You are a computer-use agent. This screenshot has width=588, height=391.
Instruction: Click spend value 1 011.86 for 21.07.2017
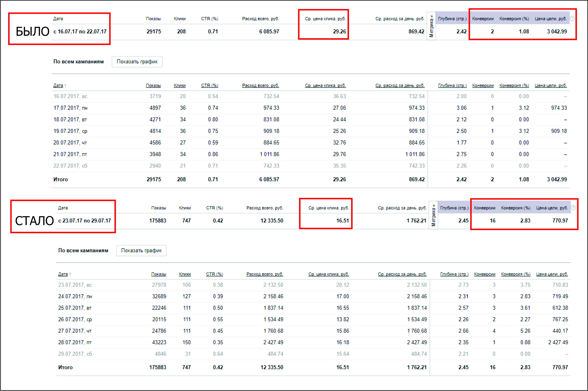click(269, 154)
